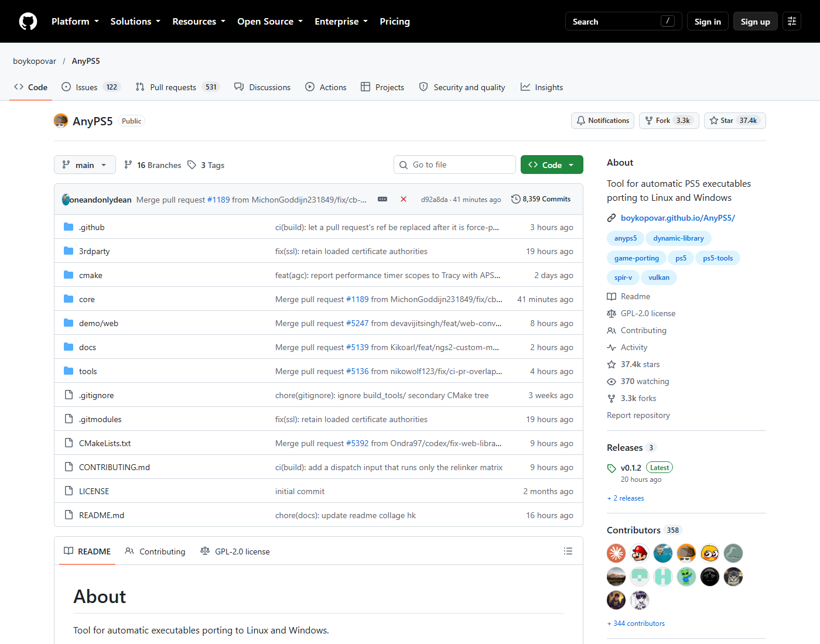The height and width of the screenshot is (644, 820).
Task: Switch to the Pull requests tab
Action: 177,87
